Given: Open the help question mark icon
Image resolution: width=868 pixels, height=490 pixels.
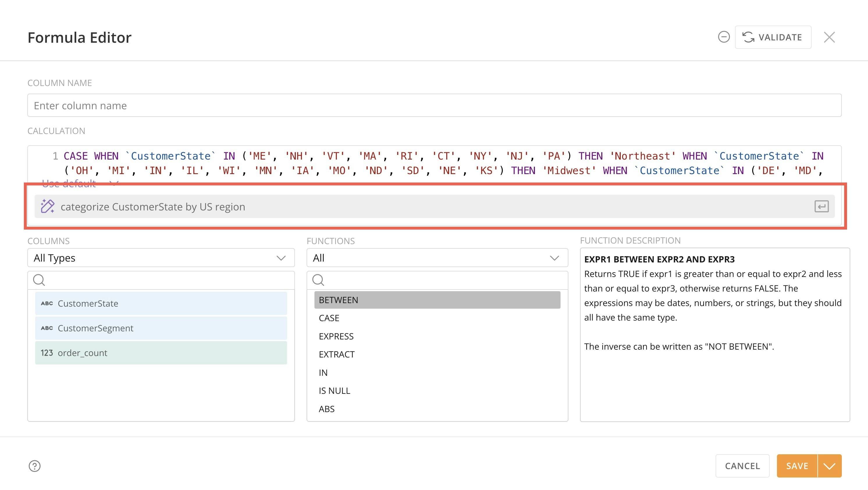Looking at the screenshot, I should [34, 466].
